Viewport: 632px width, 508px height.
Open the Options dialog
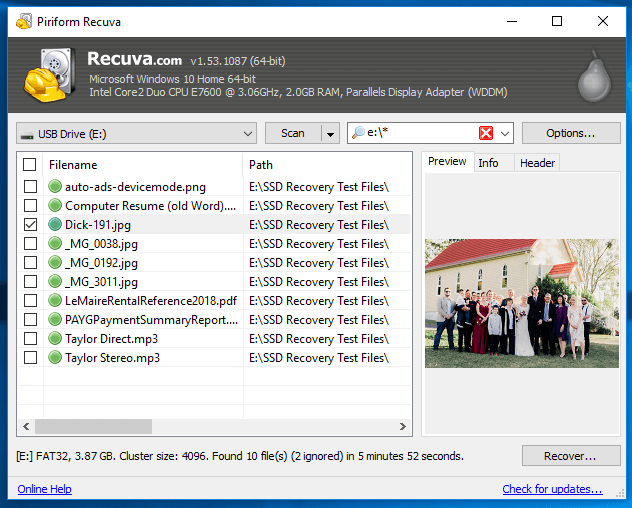(571, 133)
